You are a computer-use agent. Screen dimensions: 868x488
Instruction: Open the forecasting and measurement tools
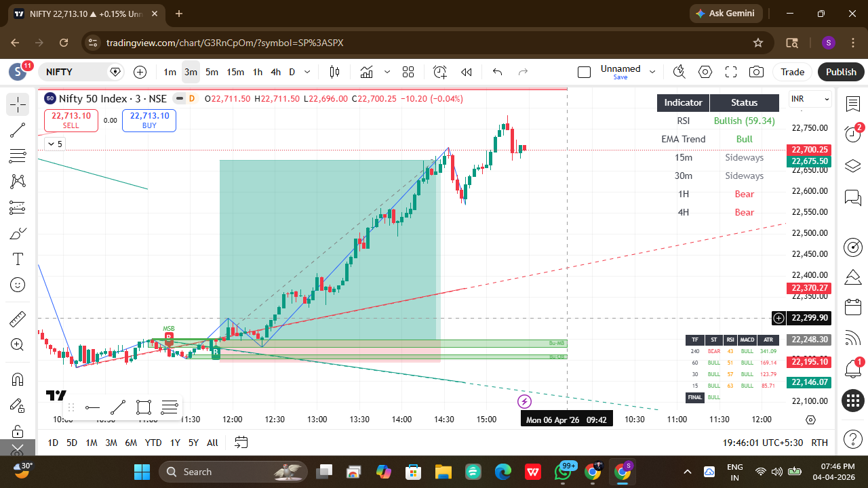pos(18,207)
